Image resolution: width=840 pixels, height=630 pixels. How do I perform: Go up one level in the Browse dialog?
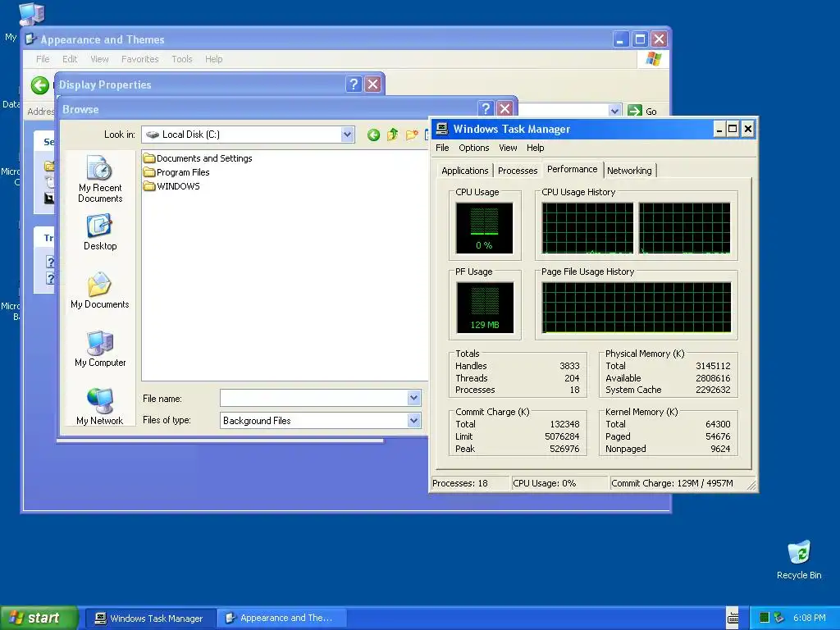point(393,135)
